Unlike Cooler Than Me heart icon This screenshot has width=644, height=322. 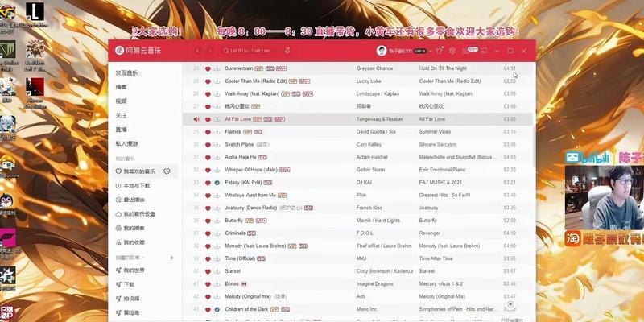click(208, 81)
